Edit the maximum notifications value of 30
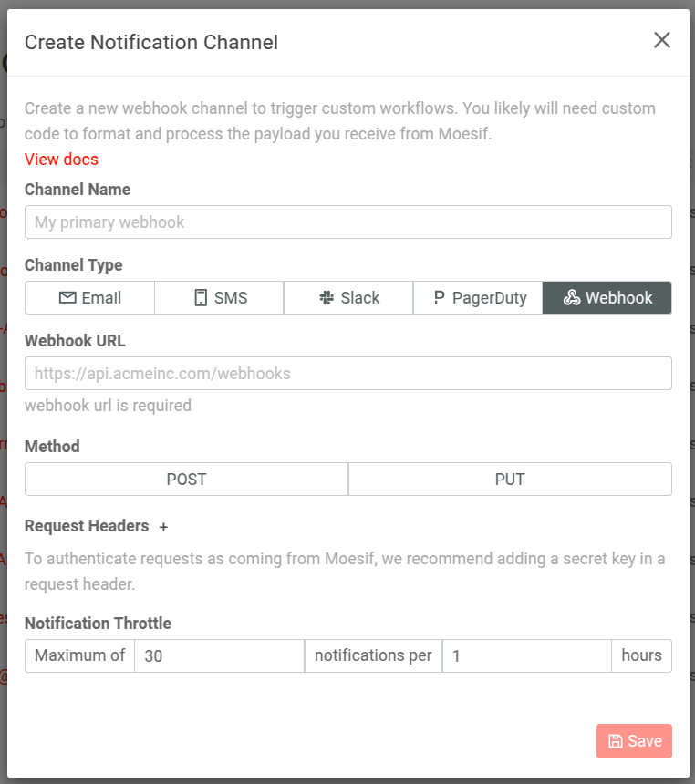This screenshot has width=695, height=784. [219, 655]
